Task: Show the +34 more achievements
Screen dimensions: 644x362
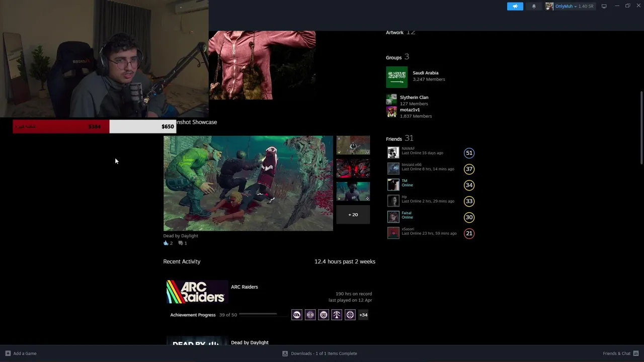Action: pos(363,315)
